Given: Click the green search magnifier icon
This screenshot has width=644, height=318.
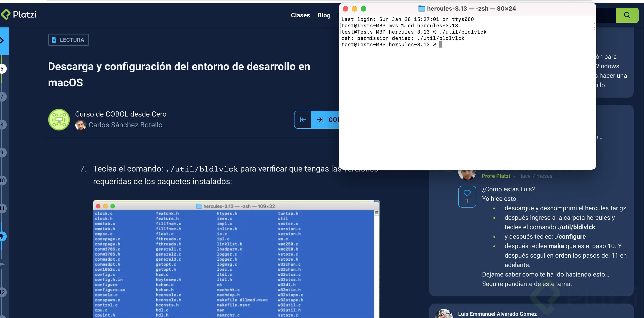Looking at the screenshot, I should [627, 15].
